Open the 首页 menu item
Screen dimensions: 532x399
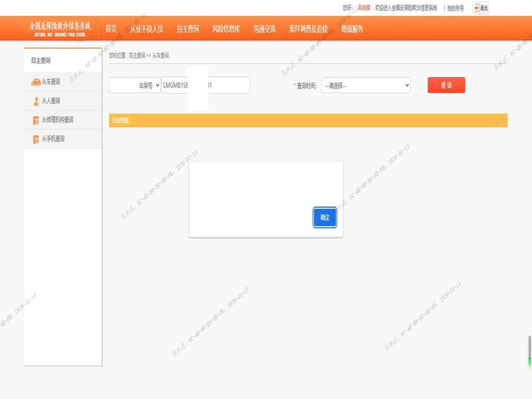110,29
